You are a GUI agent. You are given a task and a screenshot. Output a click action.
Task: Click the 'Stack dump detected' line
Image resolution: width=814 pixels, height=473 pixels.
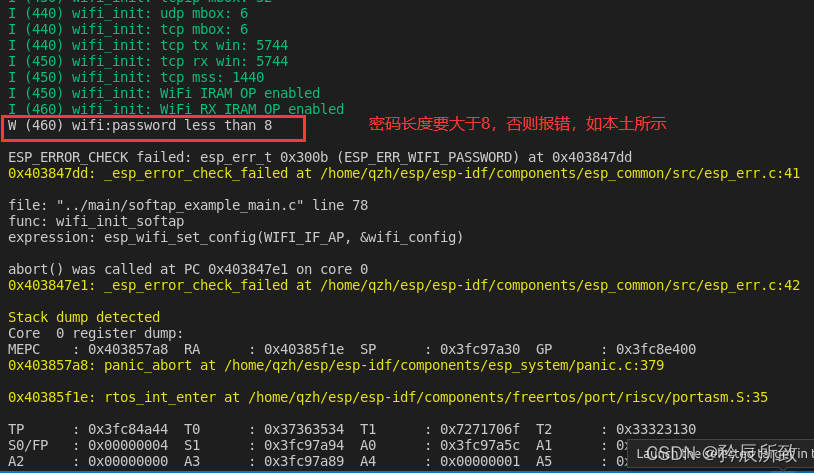pos(84,317)
